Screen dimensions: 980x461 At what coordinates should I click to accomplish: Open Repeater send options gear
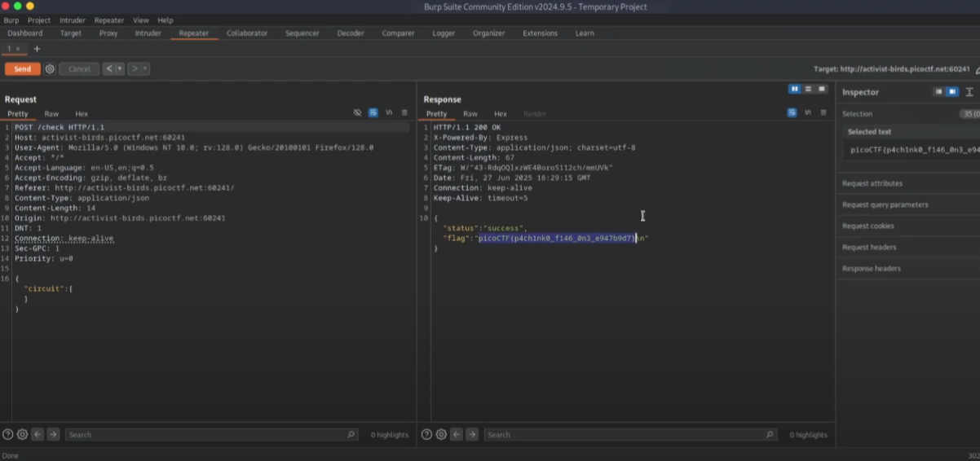tap(50, 69)
